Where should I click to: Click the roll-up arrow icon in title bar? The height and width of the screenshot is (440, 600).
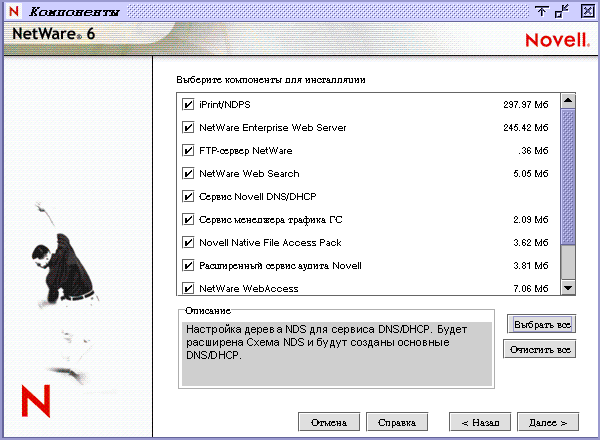[x=541, y=11]
